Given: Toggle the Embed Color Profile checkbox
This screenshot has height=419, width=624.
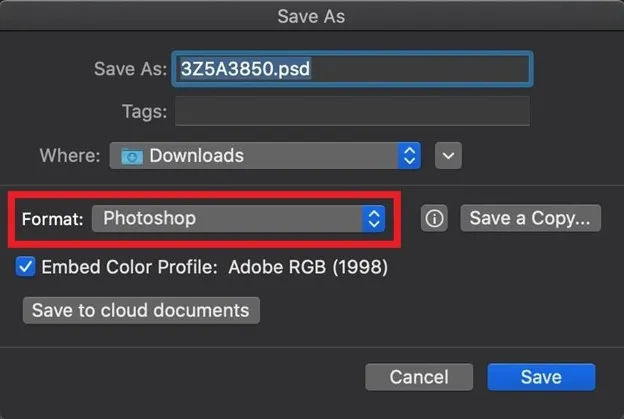Looking at the screenshot, I should (26, 267).
